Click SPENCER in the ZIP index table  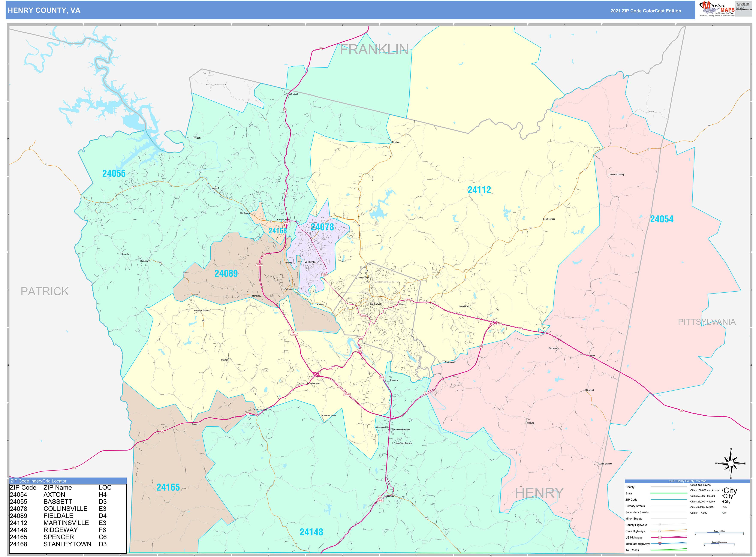pos(59,537)
